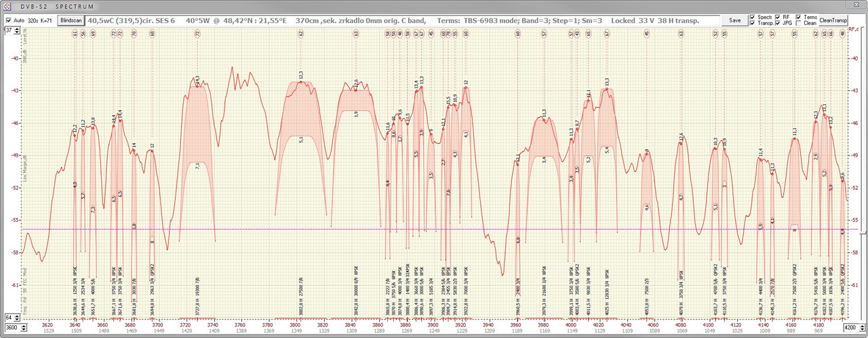Toggle the Transp. checkbox

coord(752,23)
